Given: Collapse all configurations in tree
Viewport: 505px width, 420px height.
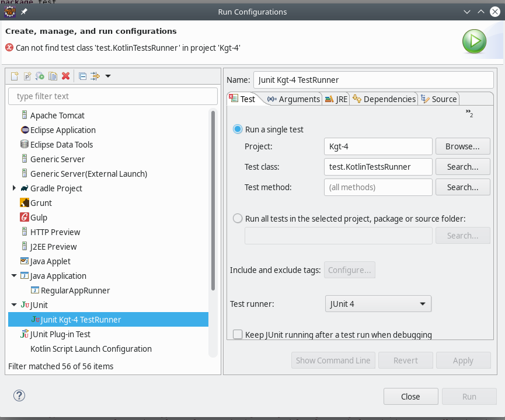Looking at the screenshot, I should [83, 76].
